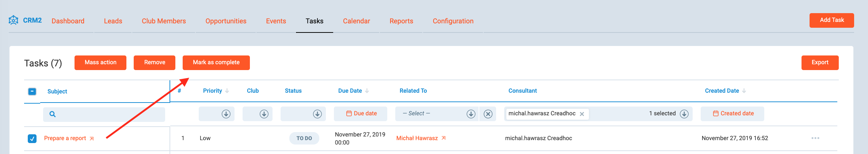Image resolution: width=868 pixels, height=154 pixels.
Task: Open the three-dot row actions menu
Action: [x=815, y=138]
